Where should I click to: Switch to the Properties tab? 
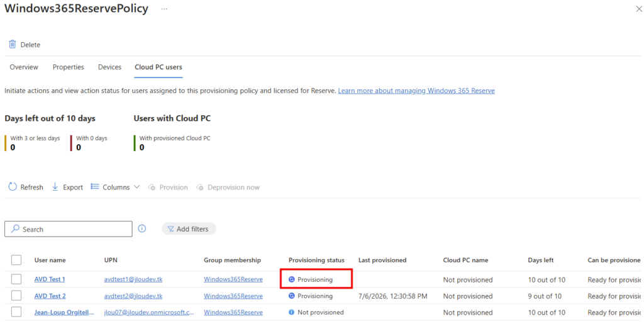click(68, 67)
